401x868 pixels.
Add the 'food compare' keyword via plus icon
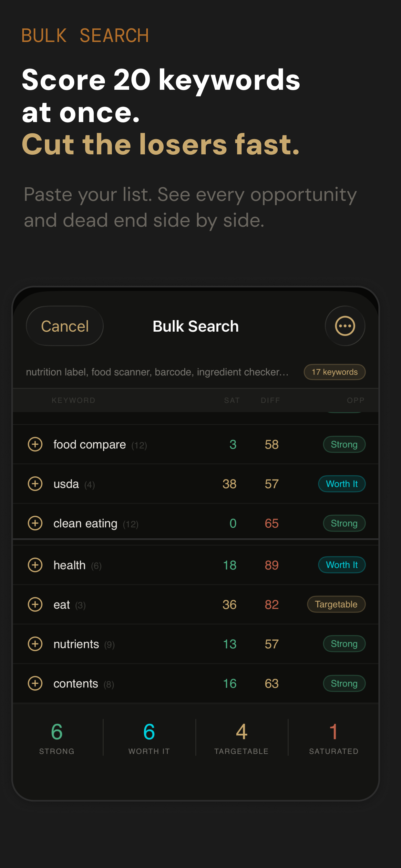(x=35, y=444)
